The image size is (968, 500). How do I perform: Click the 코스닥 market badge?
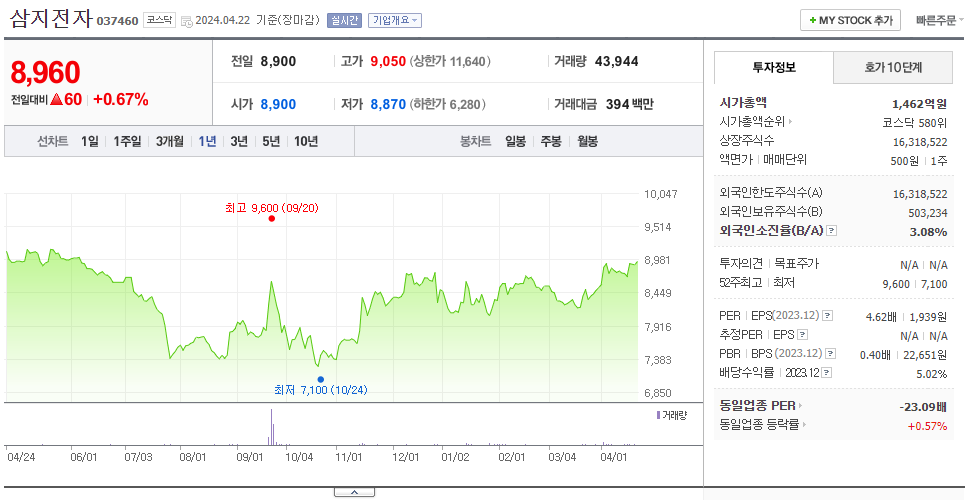click(159, 20)
